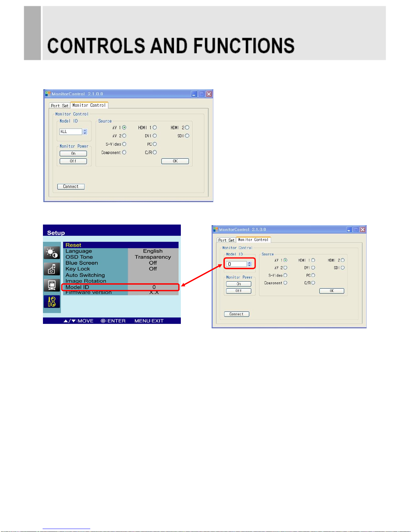Click the Model ID field showing ALL
The width and height of the screenshot is (411, 532).
pyautogui.click(x=71, y=132)
